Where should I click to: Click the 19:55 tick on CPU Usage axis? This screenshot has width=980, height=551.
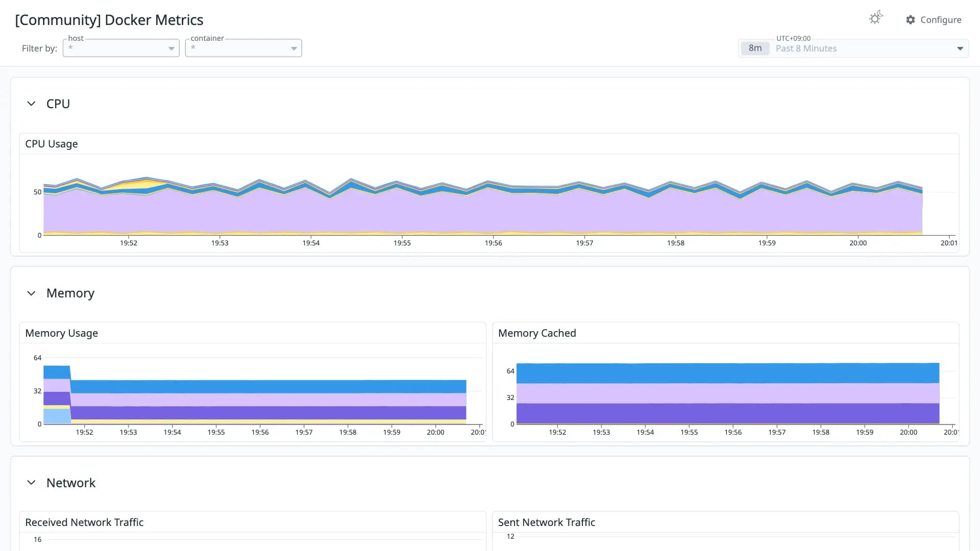coord(402,243)
